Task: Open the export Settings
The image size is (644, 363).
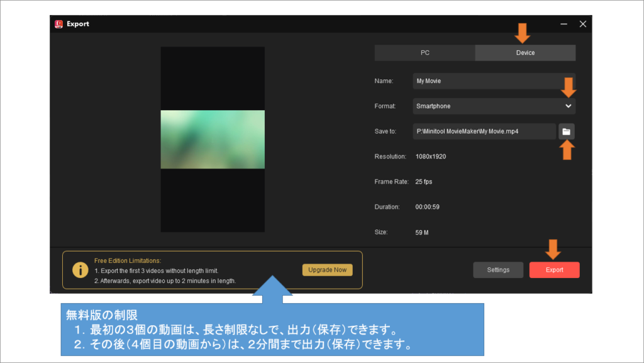Action: pos(498,269)
